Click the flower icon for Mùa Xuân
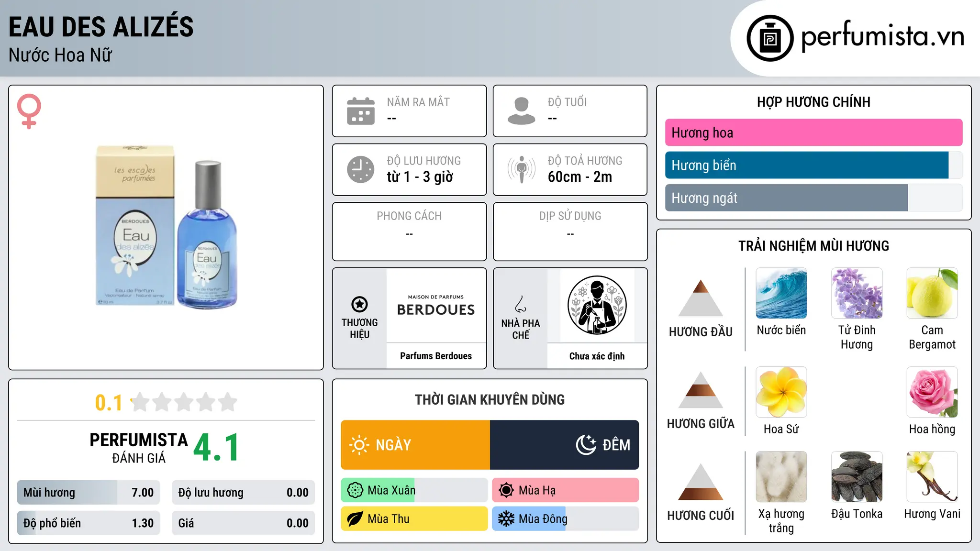Image resolution: width=980 pixels, height=551 pixels. point(355,490)
